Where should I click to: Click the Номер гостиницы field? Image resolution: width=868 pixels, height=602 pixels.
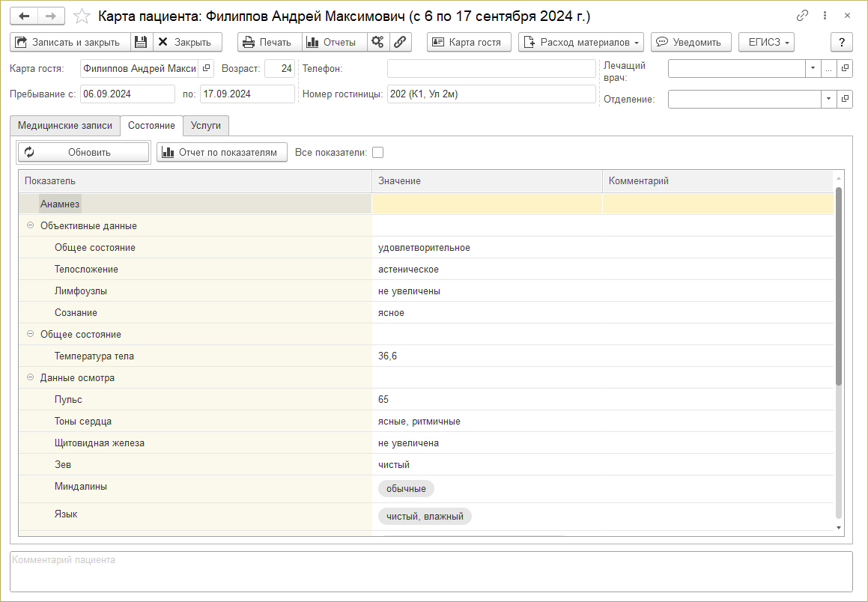coord(491,94)
